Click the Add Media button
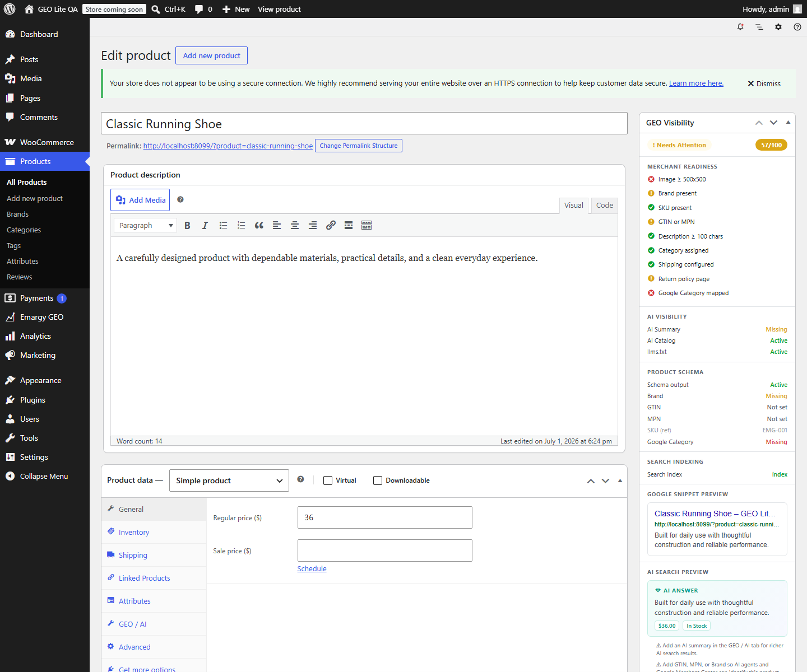The width and height of the screenshot is (807, 672). 140,200
